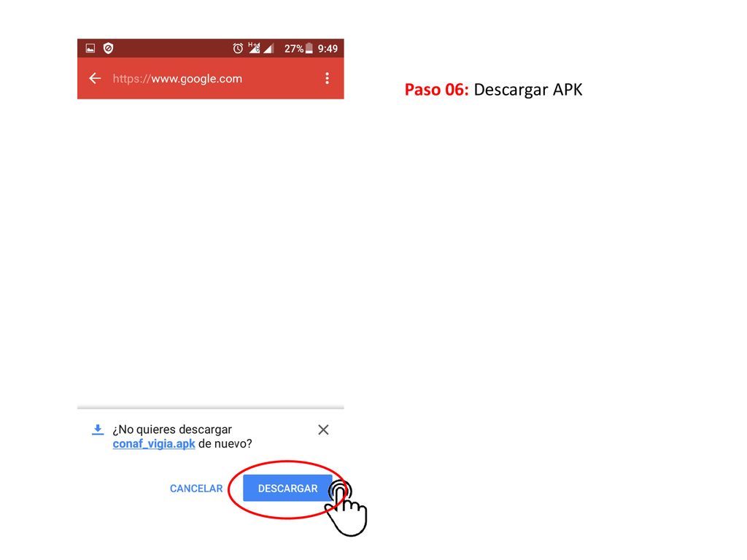Click the 9:49 clock in status bar

click(x=328, y=49)
